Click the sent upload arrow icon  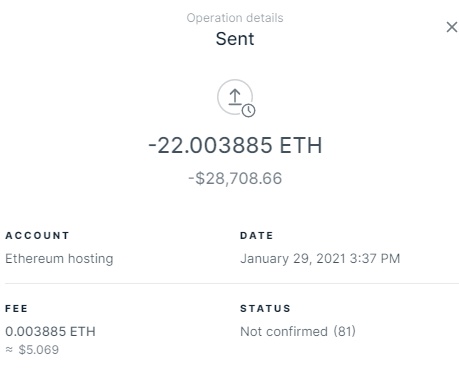point(235,97)
